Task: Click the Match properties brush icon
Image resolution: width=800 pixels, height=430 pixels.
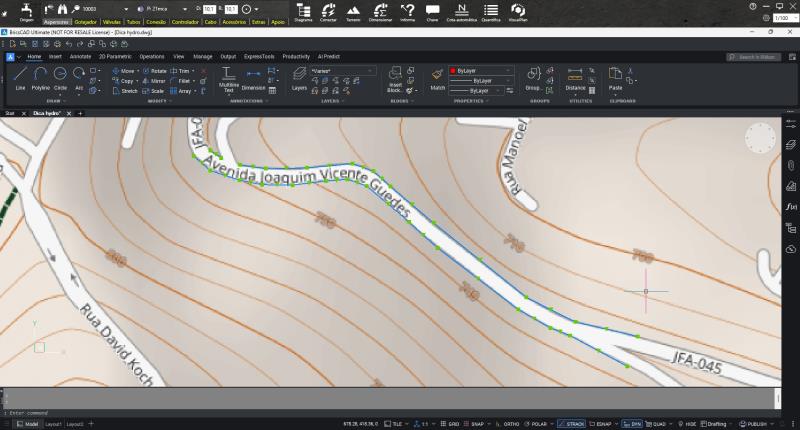Action: pos(437,78)
